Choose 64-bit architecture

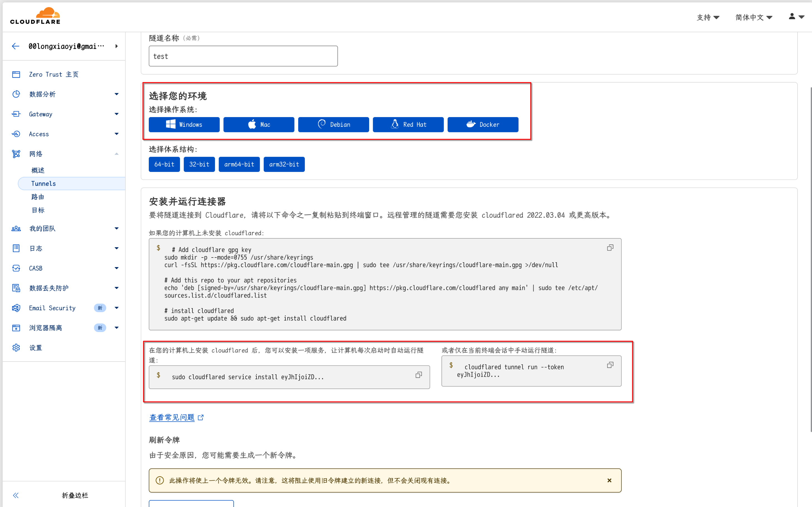point(164,164)
